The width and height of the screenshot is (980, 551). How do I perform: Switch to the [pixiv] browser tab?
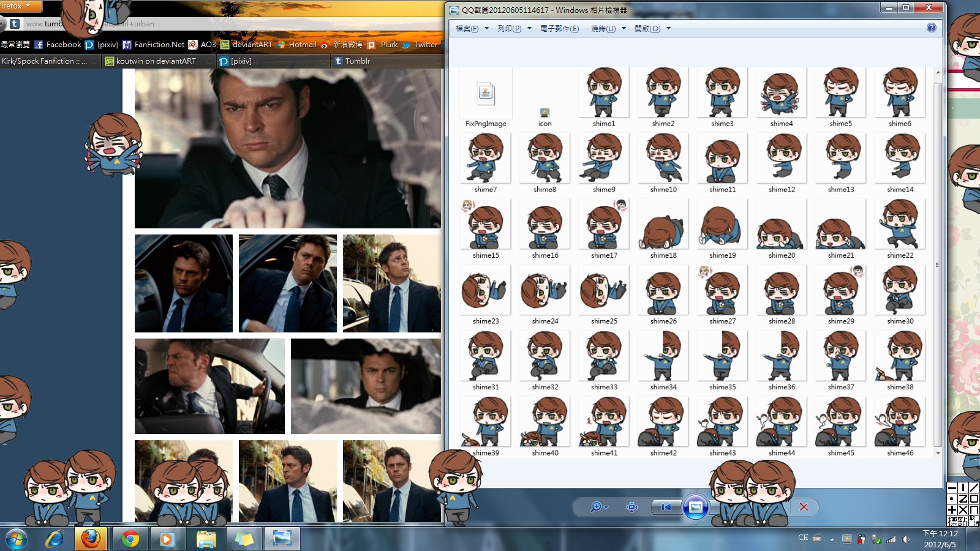pyautogui.click(x=273, y=61)
